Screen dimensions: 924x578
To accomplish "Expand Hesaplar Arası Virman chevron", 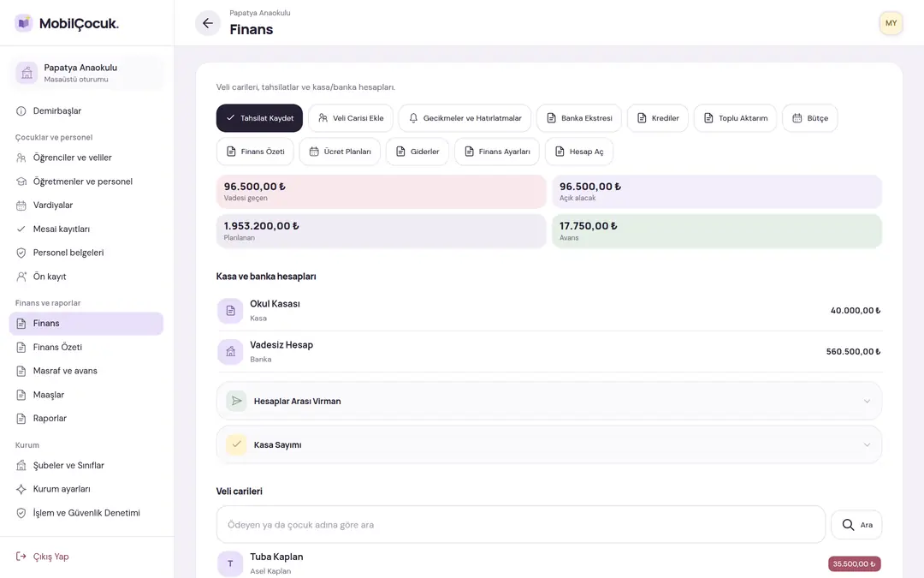I will (x=867, y=401).
